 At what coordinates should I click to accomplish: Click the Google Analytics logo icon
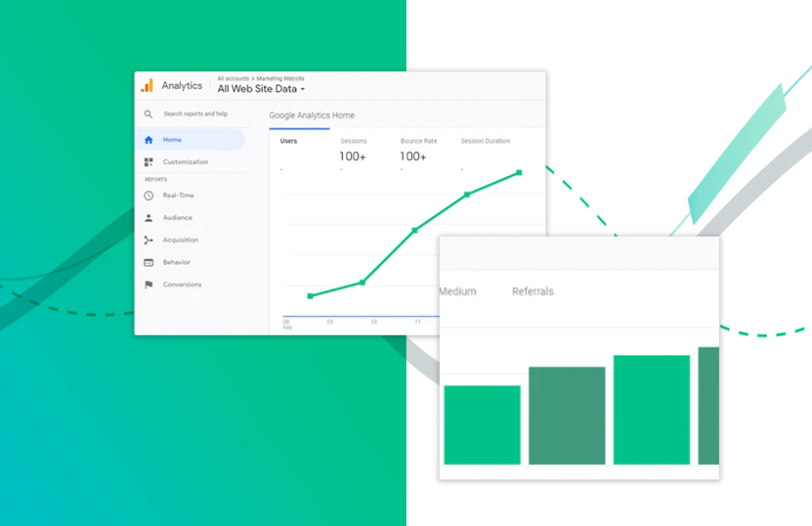[x=147, y=85]
